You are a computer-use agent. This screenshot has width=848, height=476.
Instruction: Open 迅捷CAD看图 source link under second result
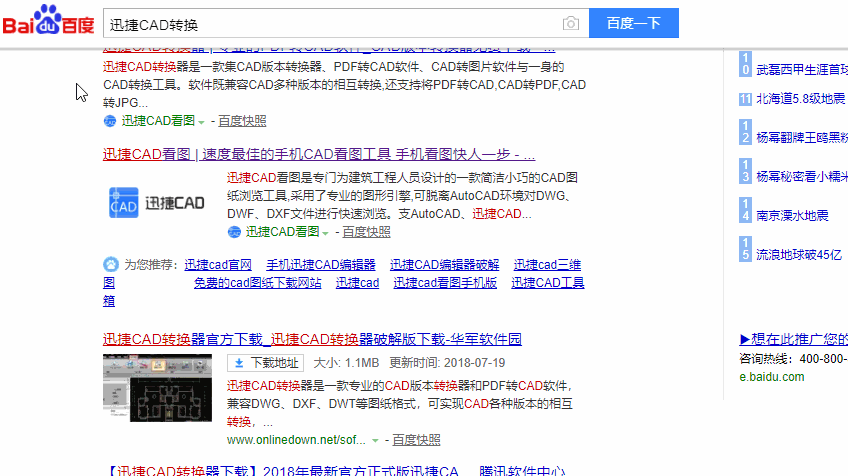click(x=282, y=232)
